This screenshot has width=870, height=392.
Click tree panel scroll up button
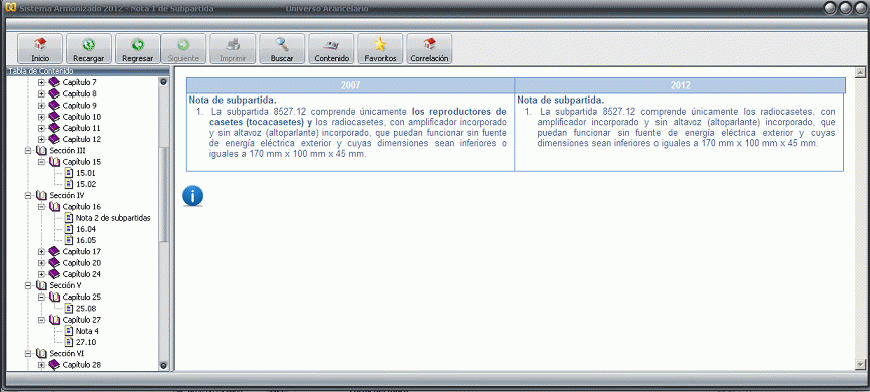(163, 82)
